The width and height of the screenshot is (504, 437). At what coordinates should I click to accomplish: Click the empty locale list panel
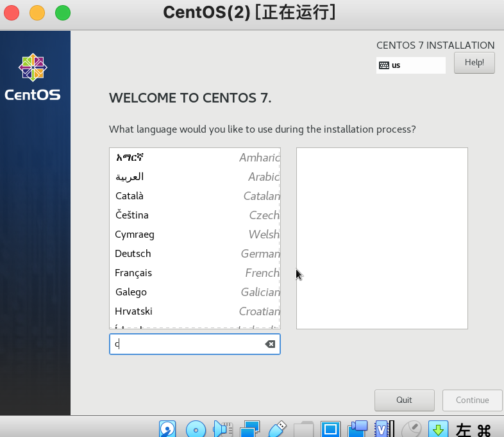(x=382, y=238)
